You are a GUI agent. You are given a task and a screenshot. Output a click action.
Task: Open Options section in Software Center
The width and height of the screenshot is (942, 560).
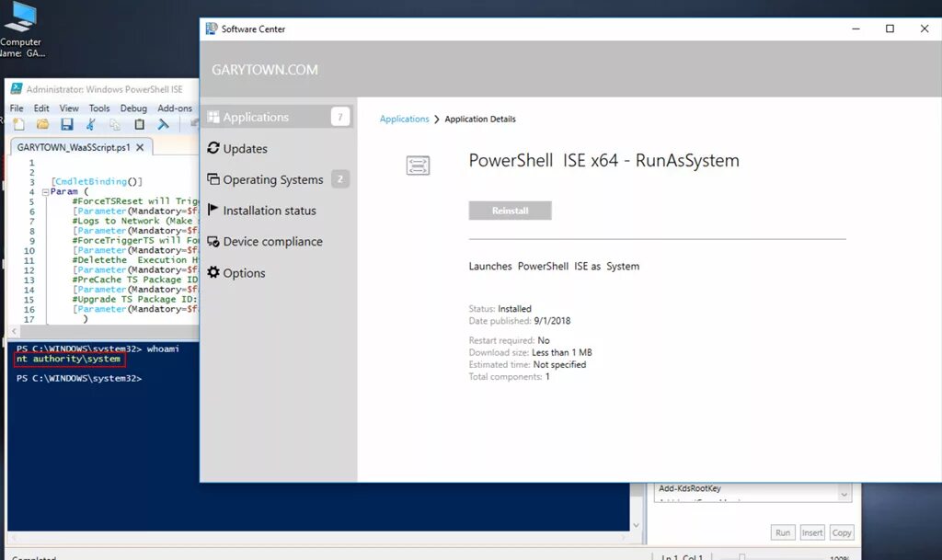[278, 272]
